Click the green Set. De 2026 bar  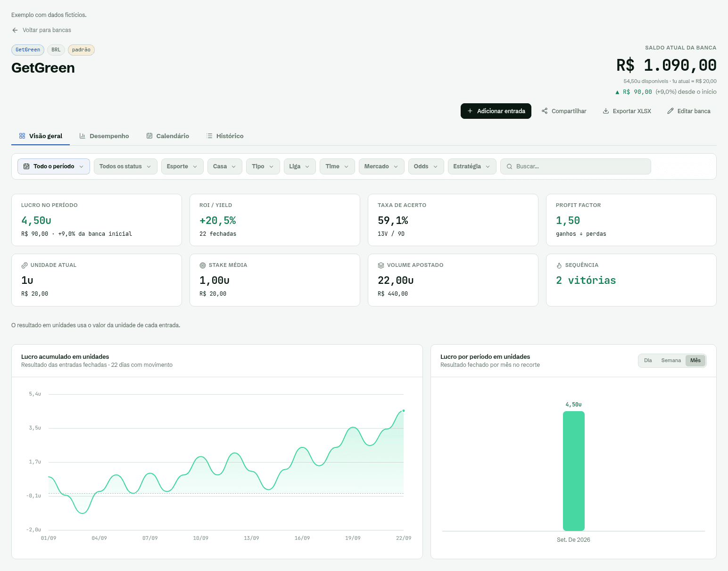click(x=574, y=471)
